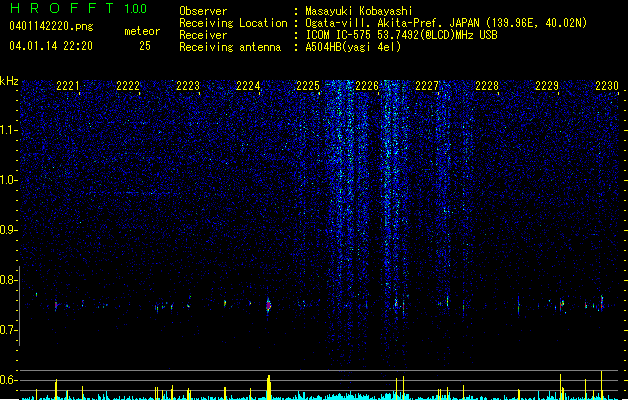Click the kHz axis unit label
The height and width of the screenshot is (400, 629).
(9, 81)
